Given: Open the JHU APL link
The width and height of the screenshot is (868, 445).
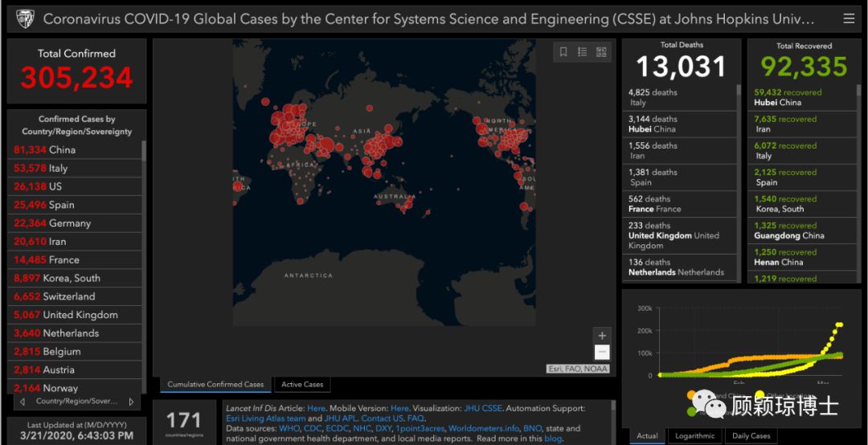Looking at the screenshot, I should click(340, 418).
